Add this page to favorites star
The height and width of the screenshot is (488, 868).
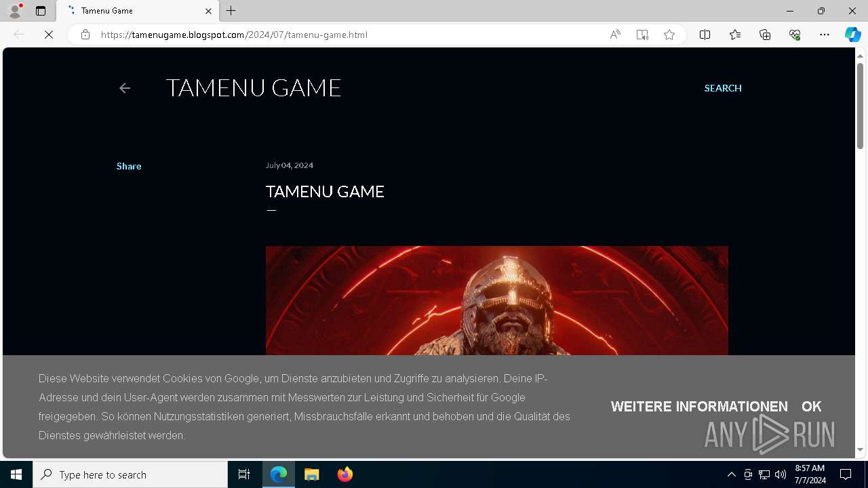(669, 35)
